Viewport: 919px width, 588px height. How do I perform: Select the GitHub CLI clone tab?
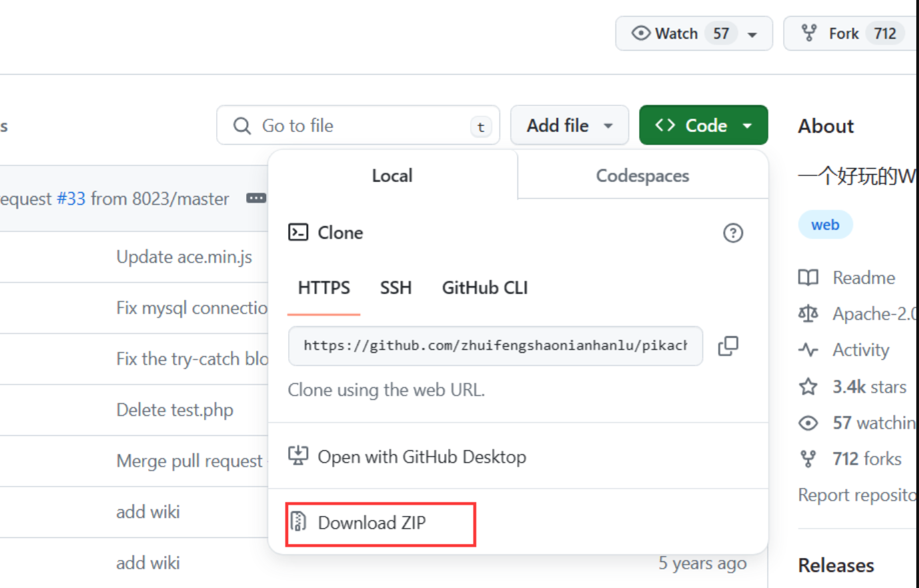click(x=485, y=287)
